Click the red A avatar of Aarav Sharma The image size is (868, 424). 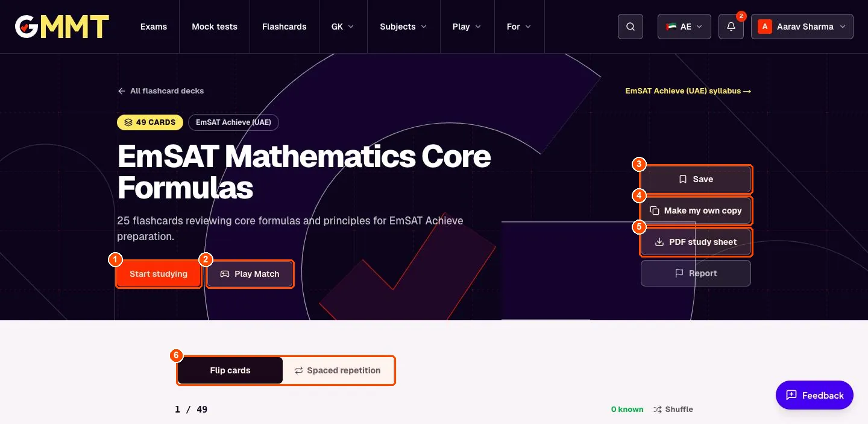click(765, 27)
